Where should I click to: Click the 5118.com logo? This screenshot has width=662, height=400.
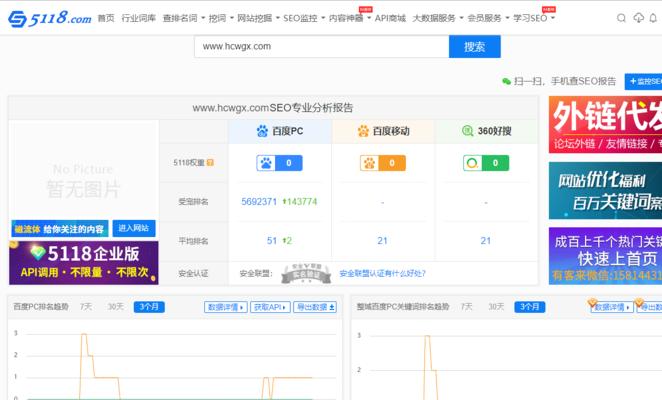pyautogui.click(x=50, y=18)
